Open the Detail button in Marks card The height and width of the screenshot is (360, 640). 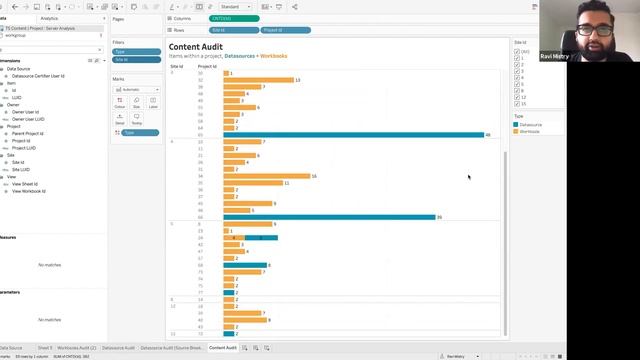120,119
